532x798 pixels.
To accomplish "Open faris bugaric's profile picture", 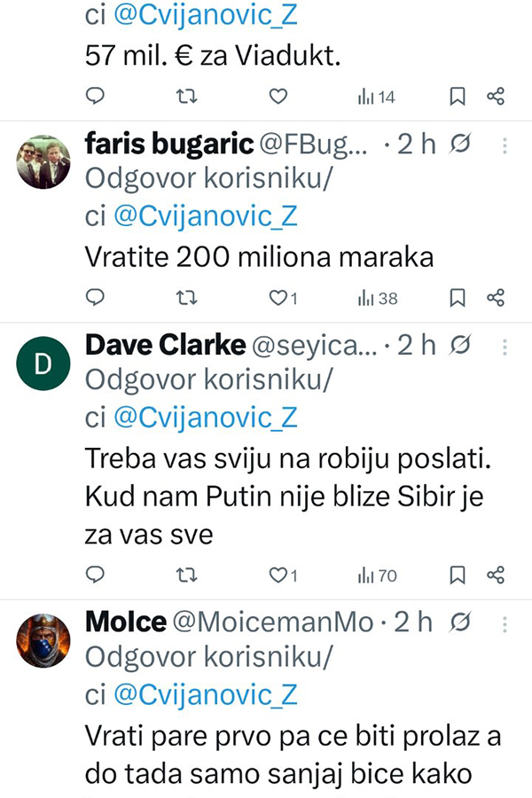I will point(43,160).
